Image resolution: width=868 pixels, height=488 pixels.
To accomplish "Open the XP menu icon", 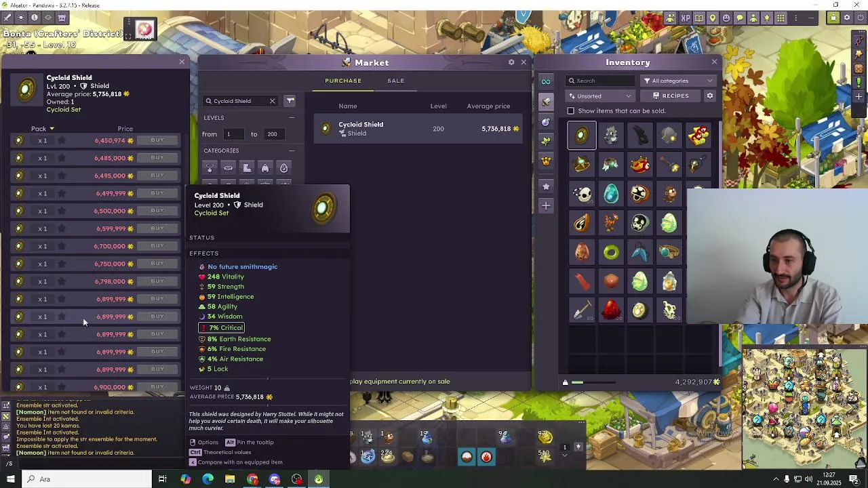I will [686, 18].
